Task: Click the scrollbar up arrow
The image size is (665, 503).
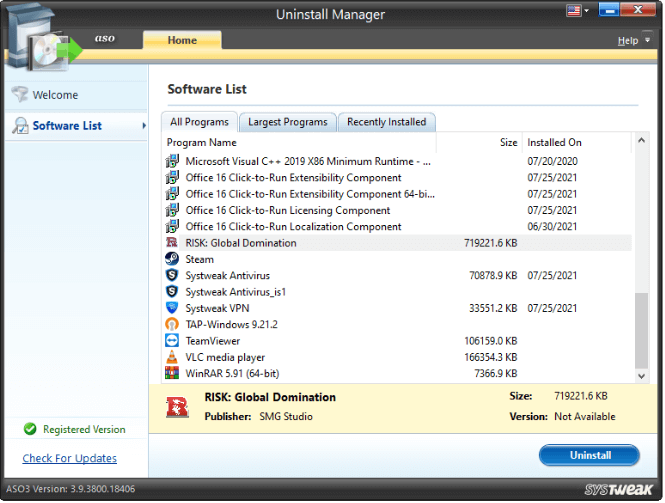Action: coord(641,140)
